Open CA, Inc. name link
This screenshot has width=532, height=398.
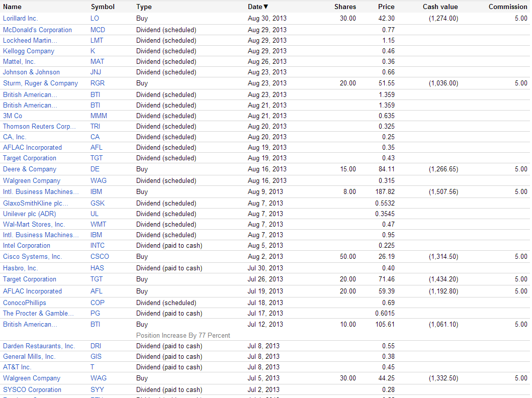15,137
